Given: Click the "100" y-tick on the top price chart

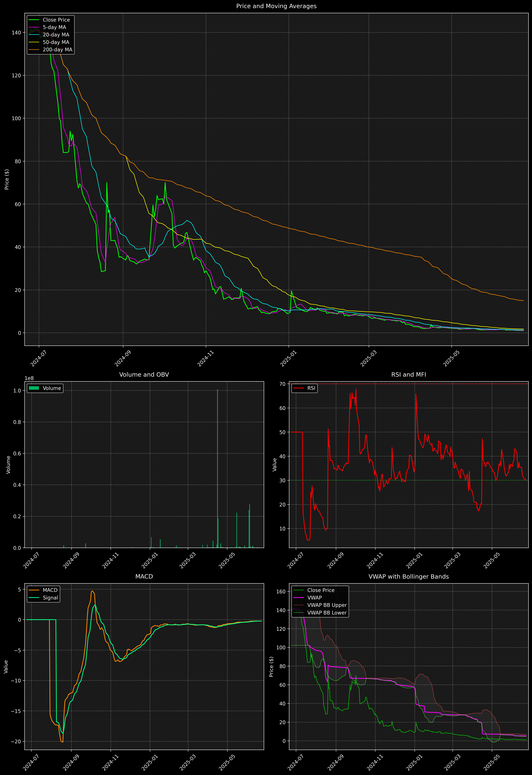Looking at the screenshot, I should pos(16,118).
